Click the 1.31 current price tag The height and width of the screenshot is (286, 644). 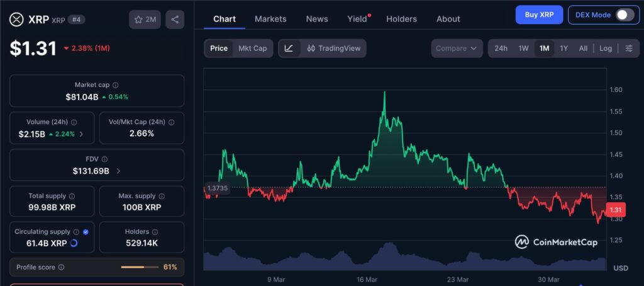(x=615, y=210)
